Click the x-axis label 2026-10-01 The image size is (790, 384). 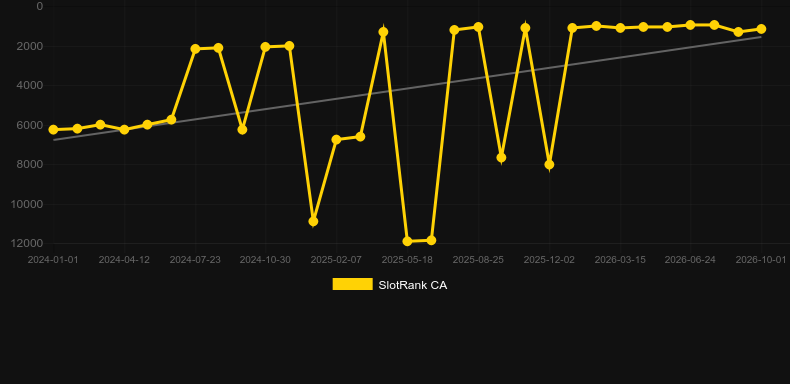coord(761,260)
